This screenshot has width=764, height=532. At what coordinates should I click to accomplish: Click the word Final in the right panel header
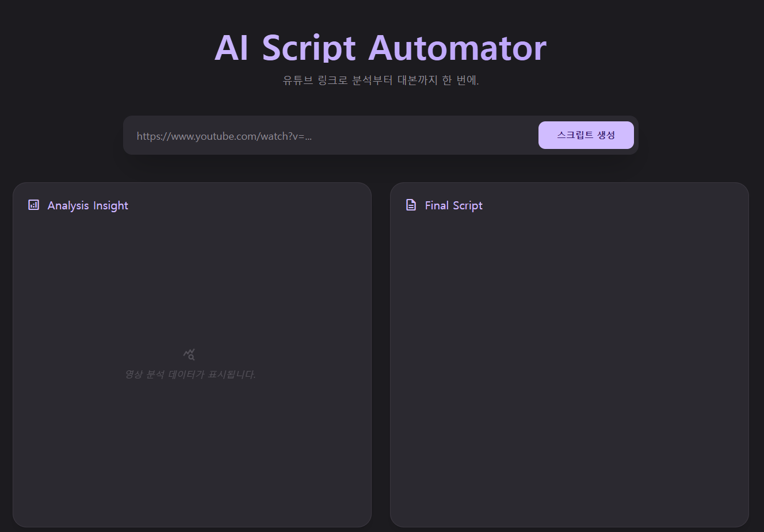(437, 205)
